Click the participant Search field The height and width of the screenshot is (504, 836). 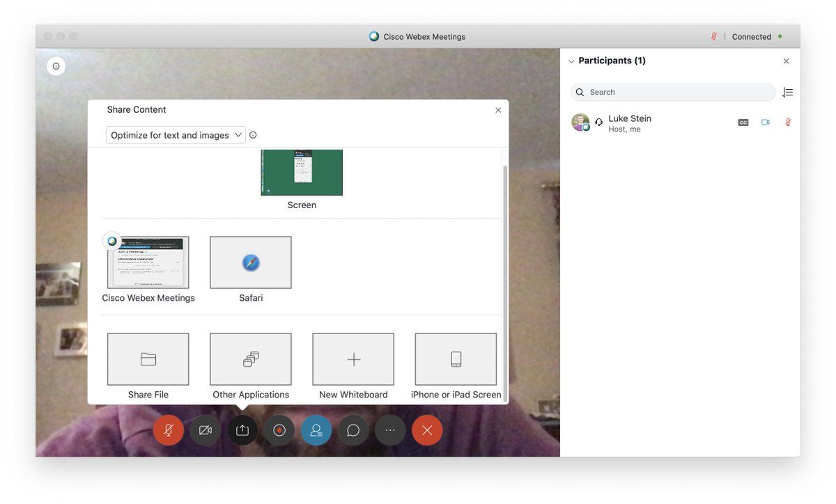(x=673, y=93)
